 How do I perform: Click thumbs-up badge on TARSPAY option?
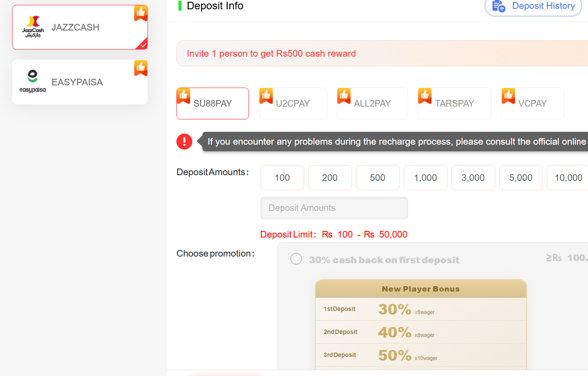[424, 96]
